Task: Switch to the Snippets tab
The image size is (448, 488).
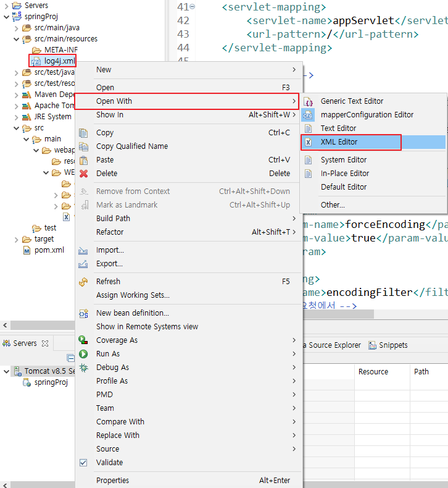Action: (388, 345)
